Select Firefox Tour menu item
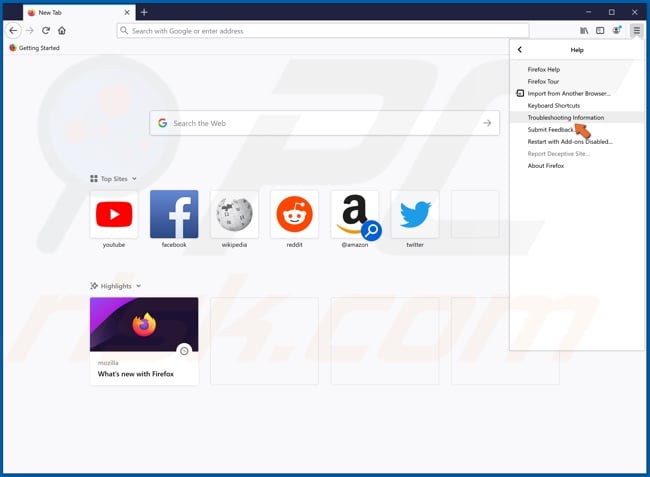This screenshot has width=650, height=477. (x=577, y=82)
